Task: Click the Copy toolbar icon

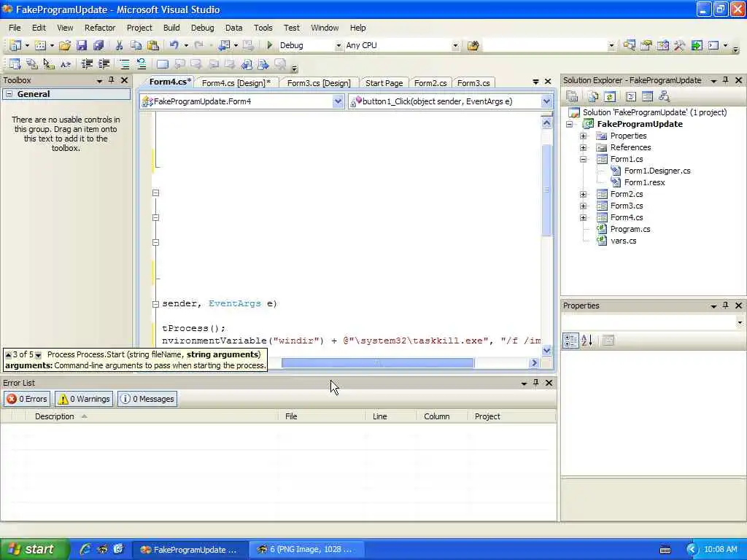Action: pos(136,45)
